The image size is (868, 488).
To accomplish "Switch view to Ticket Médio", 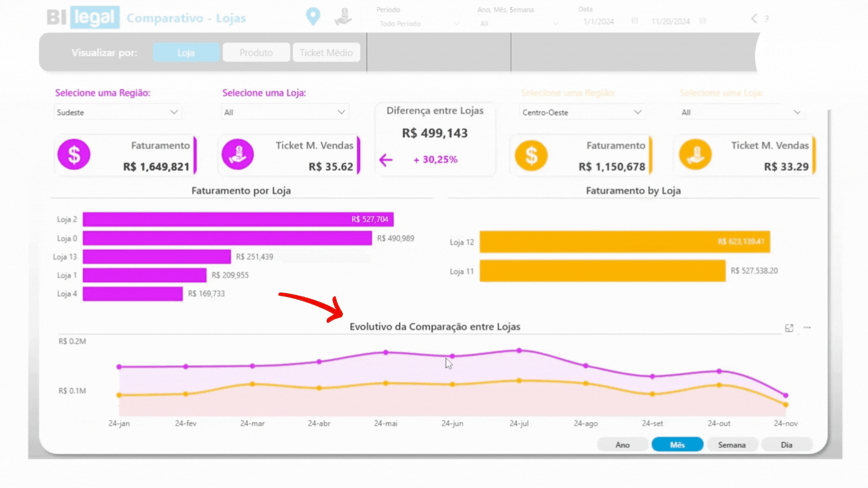I will click(326, 52).
